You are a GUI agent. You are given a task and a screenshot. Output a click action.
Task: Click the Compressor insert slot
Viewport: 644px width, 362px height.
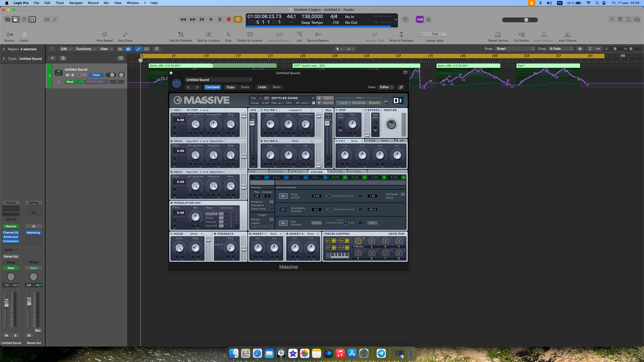coord(11,241)
